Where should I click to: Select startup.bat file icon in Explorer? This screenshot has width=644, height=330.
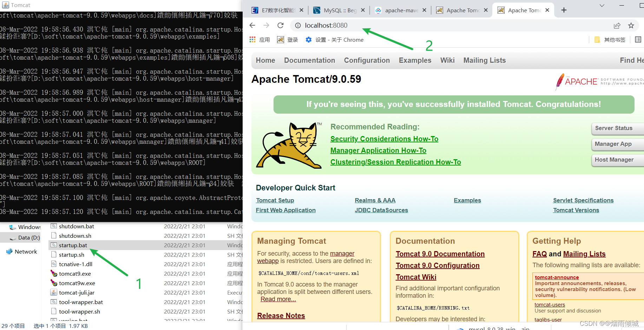click(54, 245)
